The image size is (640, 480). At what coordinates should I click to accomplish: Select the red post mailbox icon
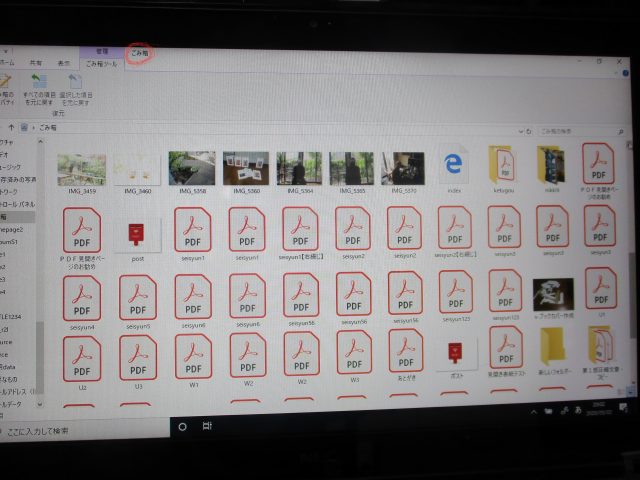click(139, 234)
